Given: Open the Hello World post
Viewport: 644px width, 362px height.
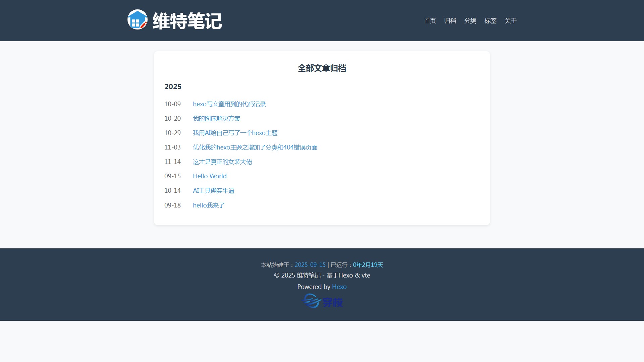Looking at the screenshot, I should point(210,176).
